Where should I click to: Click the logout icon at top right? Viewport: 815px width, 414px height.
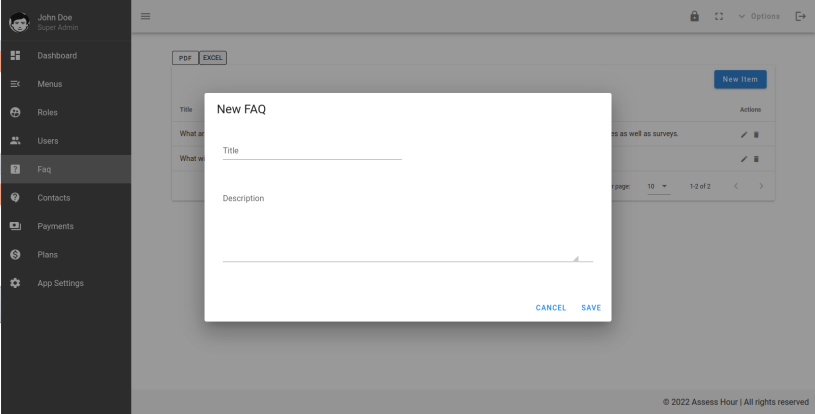coord(798,16)
